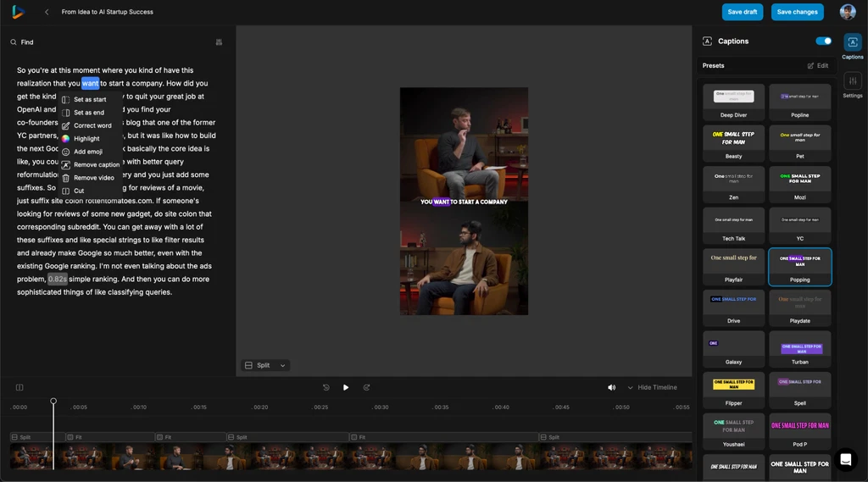Viewport: 868px width, 482px height.
Task: Open the user profile avatar menu
Action: click(x=847, y=12)
